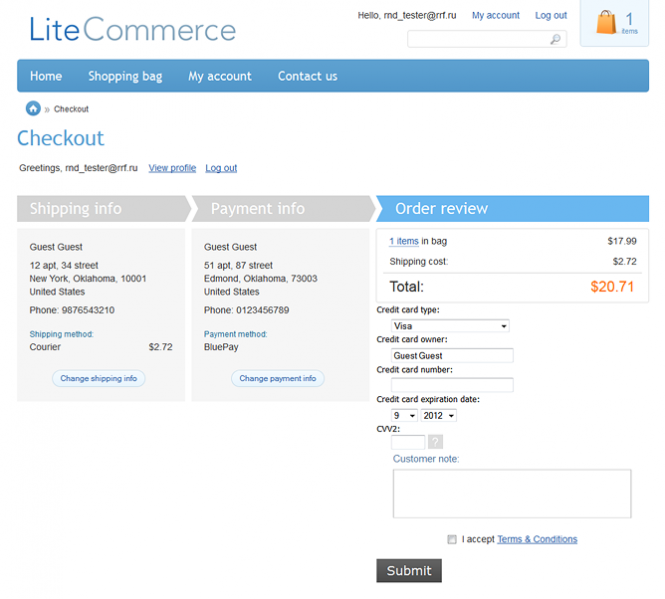Open the View profile link
Screen dimensions: 665x599
(172, 168)
